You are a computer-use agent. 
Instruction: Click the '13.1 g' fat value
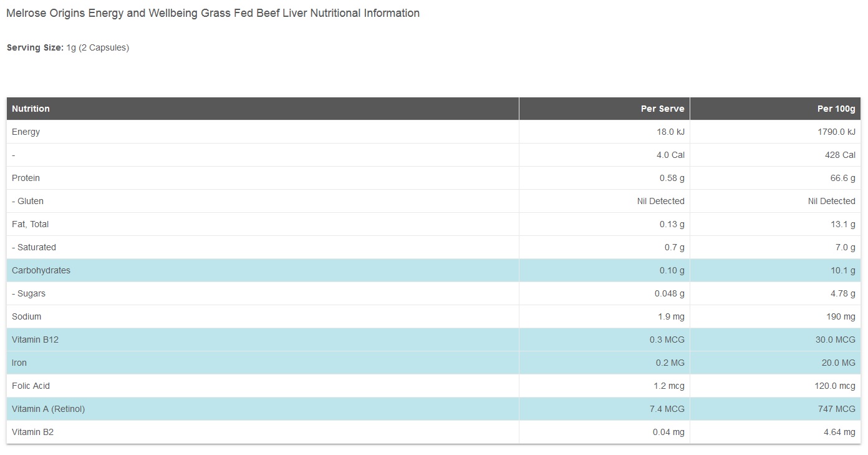tap(843, 224)
